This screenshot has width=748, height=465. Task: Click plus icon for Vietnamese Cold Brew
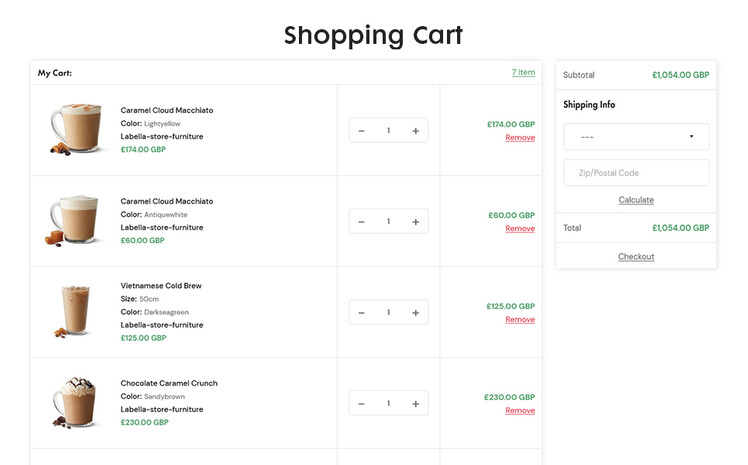coord(416,313)
